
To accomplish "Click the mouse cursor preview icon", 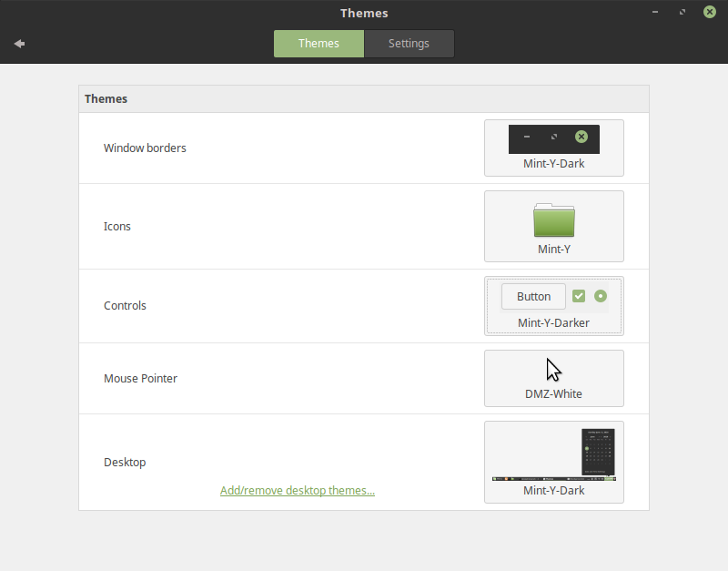I will pos(553,371).
